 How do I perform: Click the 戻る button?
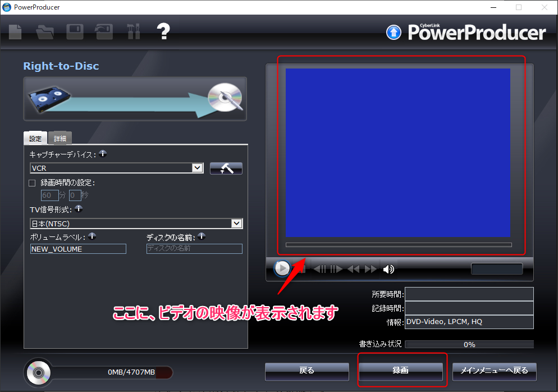click(307, 371)
